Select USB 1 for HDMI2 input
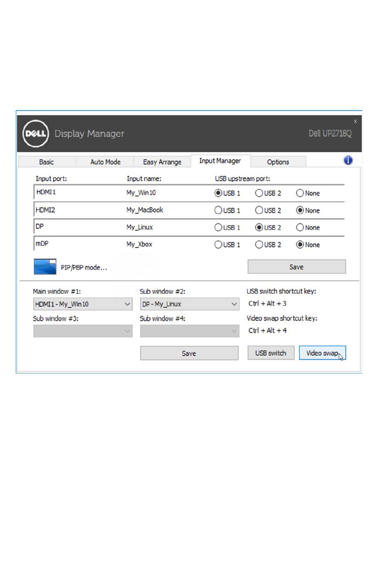 point(218,210)
